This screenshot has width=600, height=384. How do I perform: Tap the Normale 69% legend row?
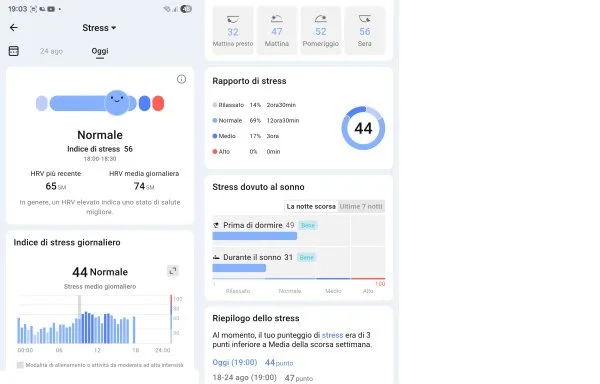(256, 120)
